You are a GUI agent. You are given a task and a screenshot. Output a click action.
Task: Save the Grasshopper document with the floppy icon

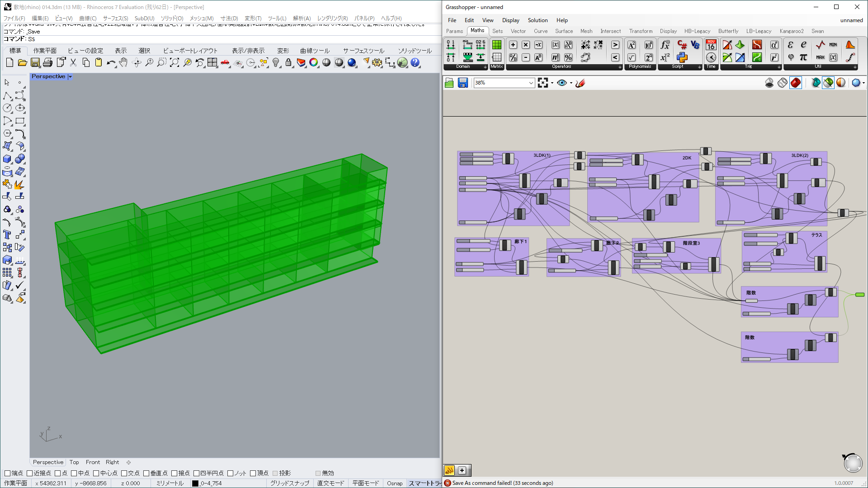(462, 83)
